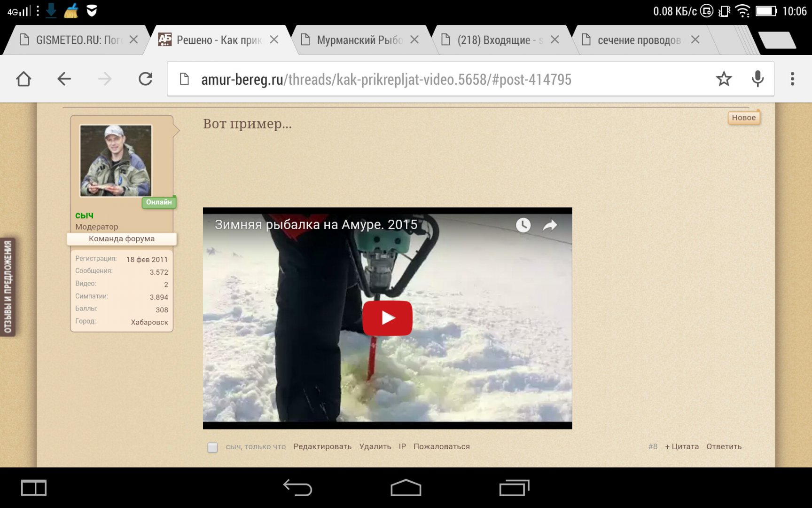Close the Решено - Как прик tab
Viewport: 812px width, 508px height.
point(274,40)
